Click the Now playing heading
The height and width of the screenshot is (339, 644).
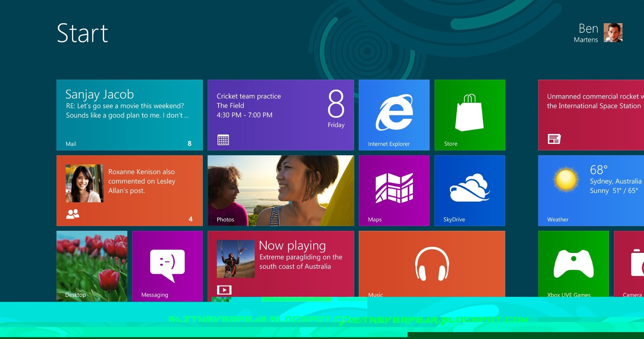coord(292,246)
